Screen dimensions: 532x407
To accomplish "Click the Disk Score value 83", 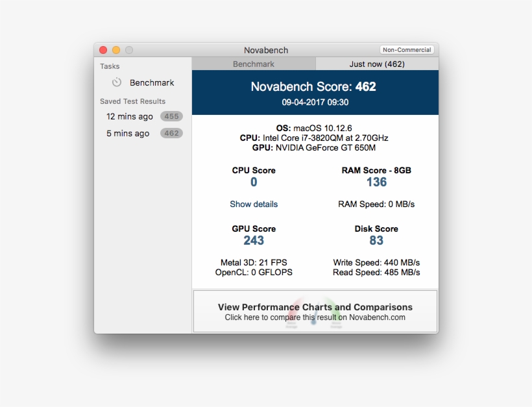I will [376, 241].
